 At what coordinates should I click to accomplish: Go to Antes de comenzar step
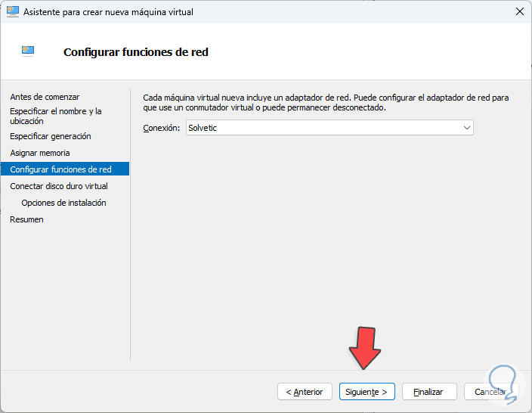pyautogui.click(x=45, y=97)
